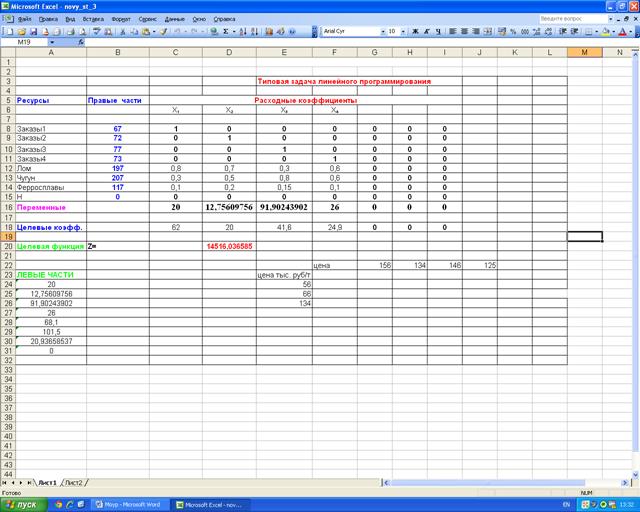Screen dimensions: 640x512
Task: Open the Правка menu
Action: (x=48, y=19)
